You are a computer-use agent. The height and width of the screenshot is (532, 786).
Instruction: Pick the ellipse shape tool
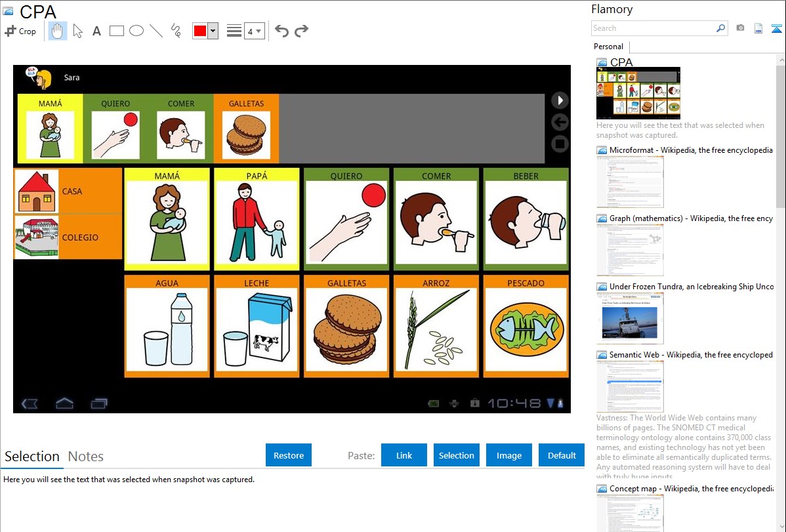pyautogui.click(x=136, y=31)
